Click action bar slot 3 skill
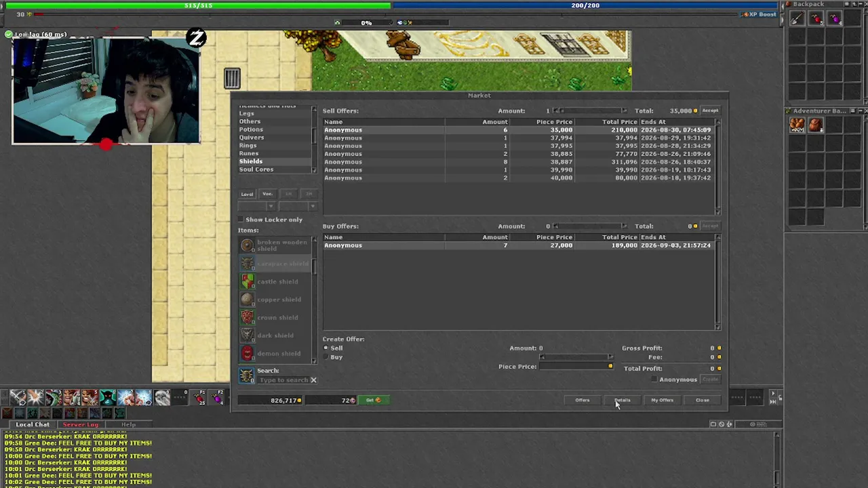868x488 pixels. pyautogui.click(x=53, y=398)
